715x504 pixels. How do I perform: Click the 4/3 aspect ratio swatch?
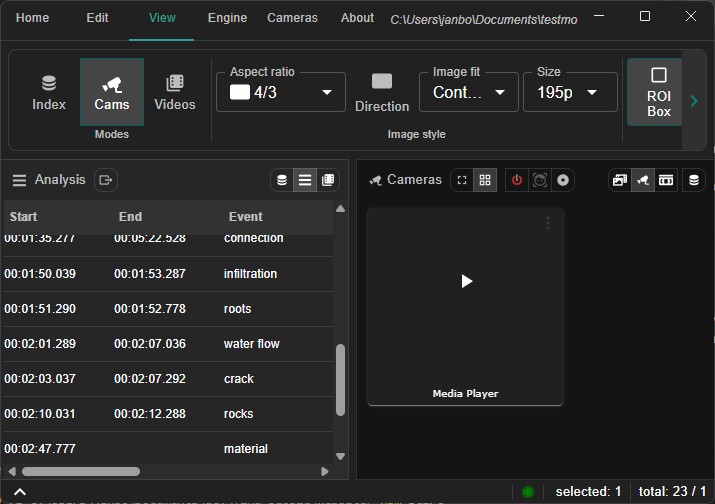pos(239,92)
